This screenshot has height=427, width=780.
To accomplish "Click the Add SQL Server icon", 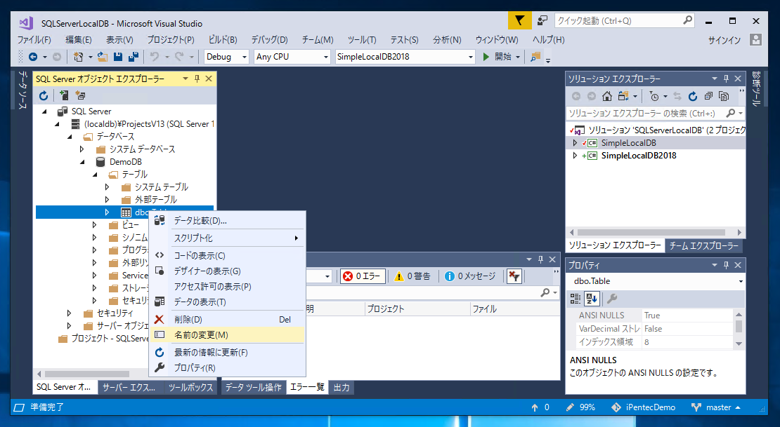I will [x=64, y=95].
